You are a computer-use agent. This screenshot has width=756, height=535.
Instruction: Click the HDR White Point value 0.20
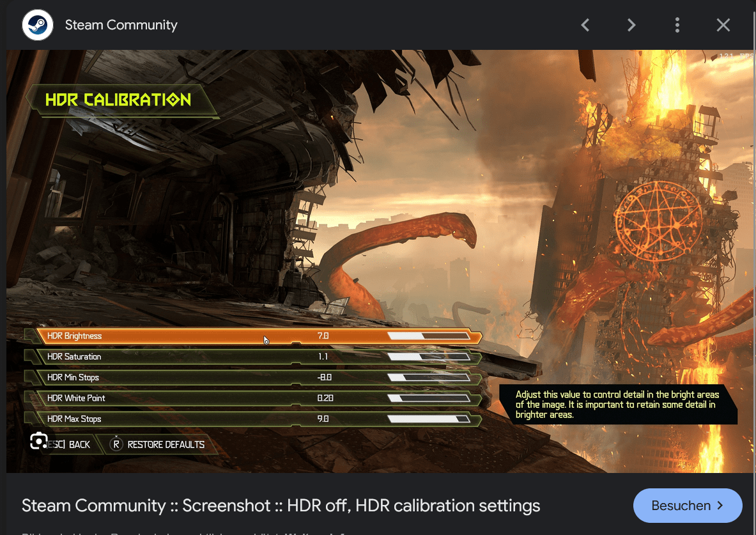(325, 398)
